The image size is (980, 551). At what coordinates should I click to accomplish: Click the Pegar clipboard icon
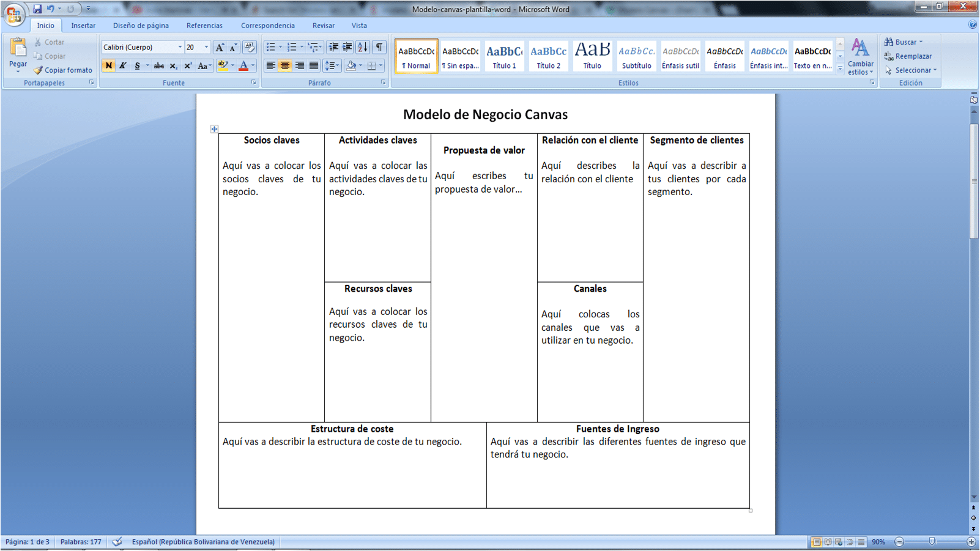pyautogui.click(x=18, y=47)
